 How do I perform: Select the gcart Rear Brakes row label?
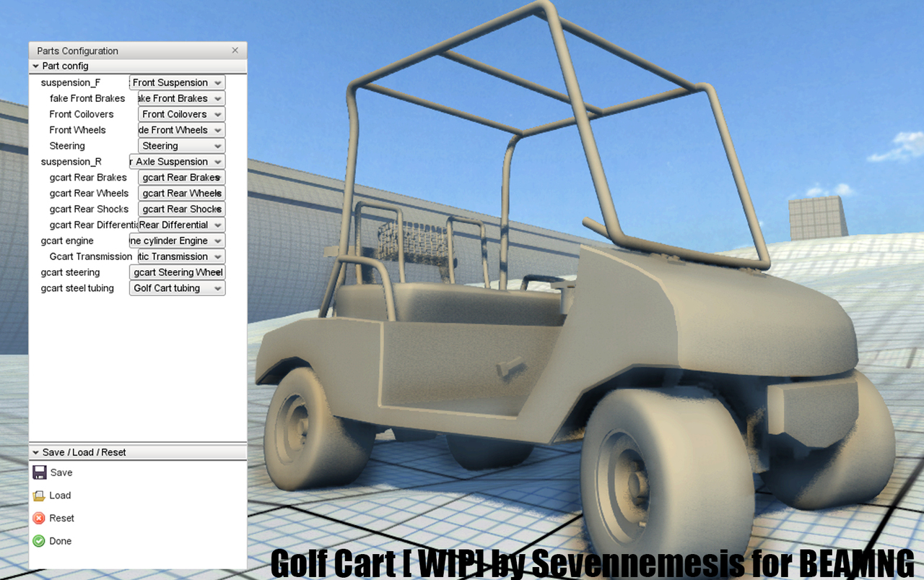pos(88,178)
